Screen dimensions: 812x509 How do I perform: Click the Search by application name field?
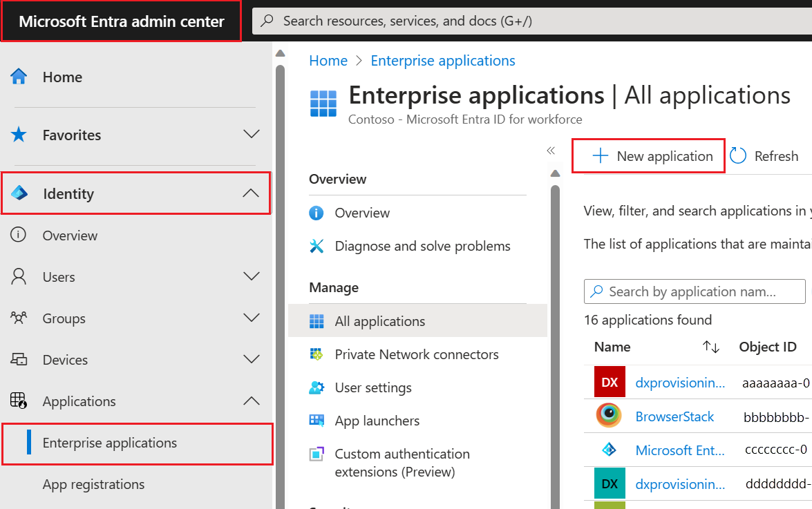(695, 291)
